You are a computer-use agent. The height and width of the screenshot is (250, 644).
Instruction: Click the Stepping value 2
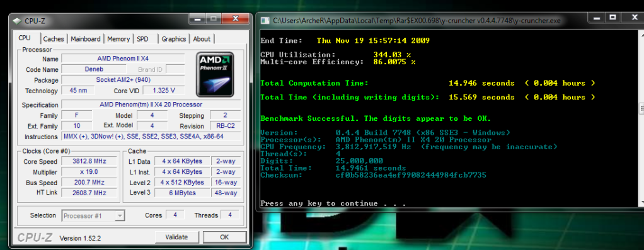pyautogui.click(x=226, y=115)
